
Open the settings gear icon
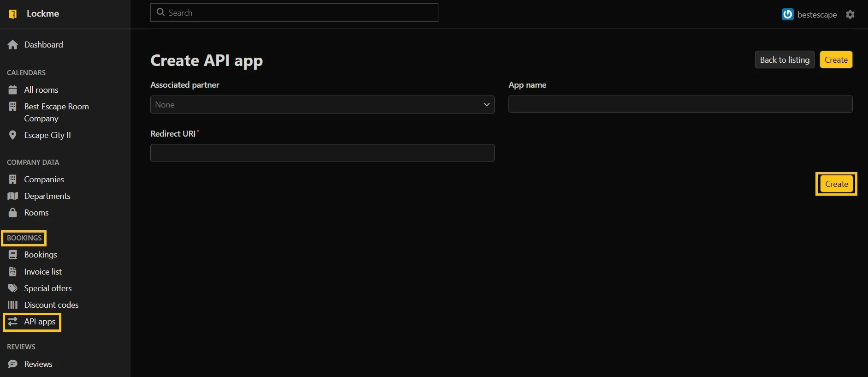[x=850, y=15]
